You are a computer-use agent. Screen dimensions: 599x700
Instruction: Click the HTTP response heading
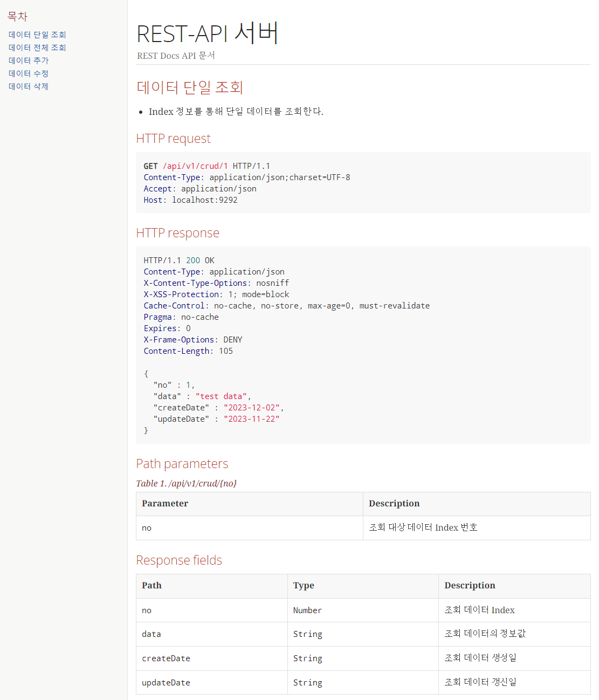click(x=177, y=233)
